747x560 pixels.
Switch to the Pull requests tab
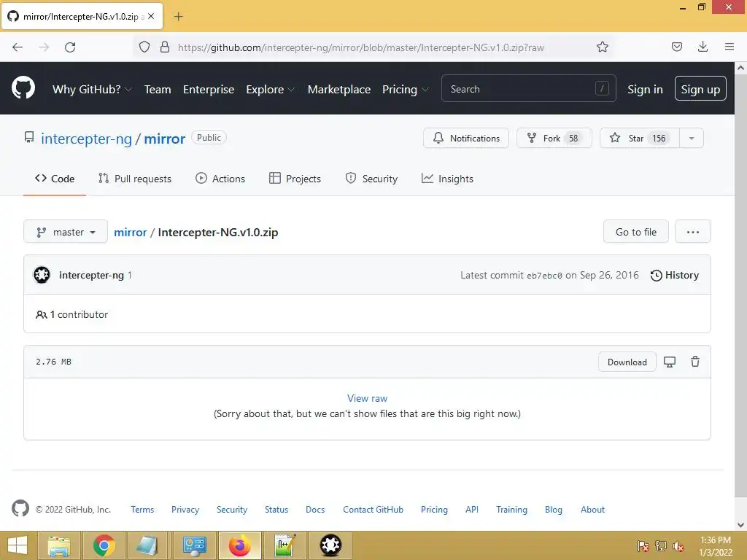(x=134, y=179)
